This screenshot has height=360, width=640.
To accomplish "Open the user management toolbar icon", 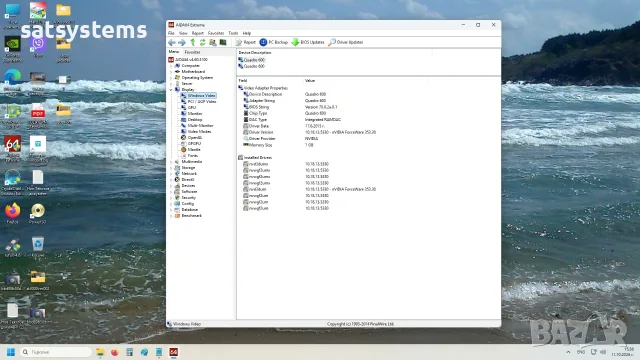I will [213, 42].
